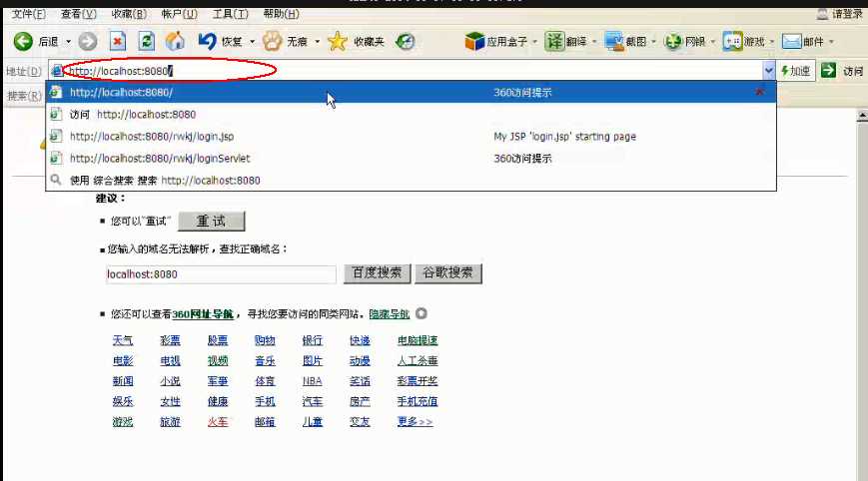Image resolution: width=868 pixels, height=481 pixels.
Task: Open the NBA link
Action: point(313,381)
